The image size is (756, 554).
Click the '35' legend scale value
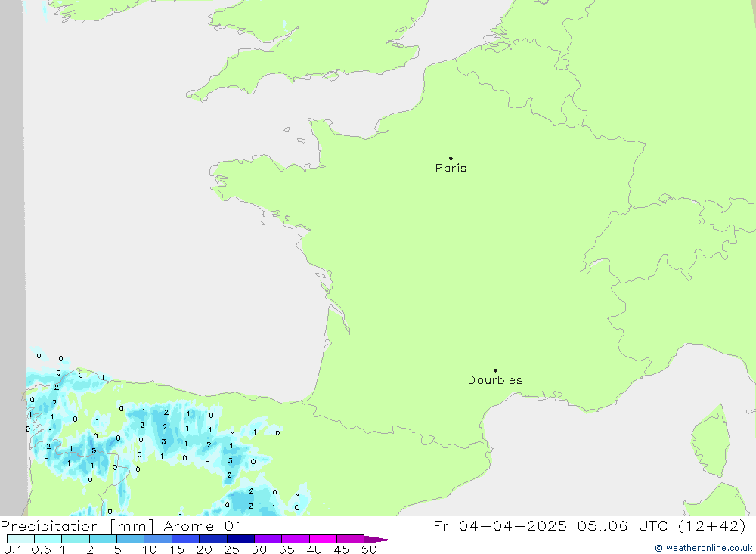287,549
